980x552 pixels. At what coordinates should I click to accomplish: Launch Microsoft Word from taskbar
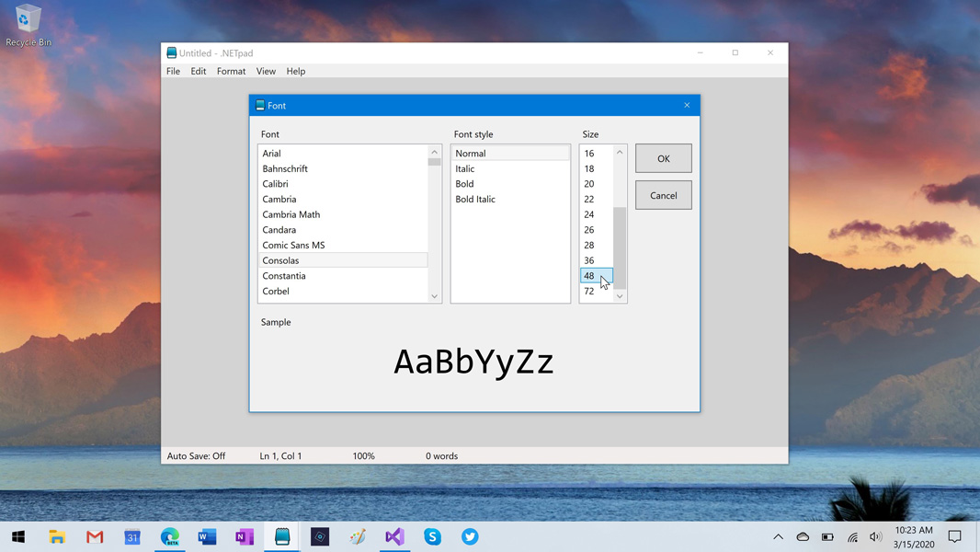[x=207, y=536]
